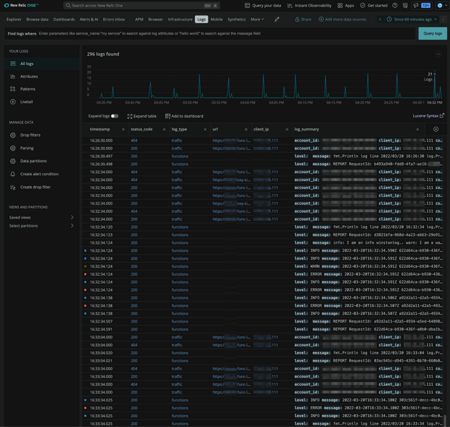Open the More navigation dropdown
The width and height of the screenshot is (450, 427).
click(257, 19)
